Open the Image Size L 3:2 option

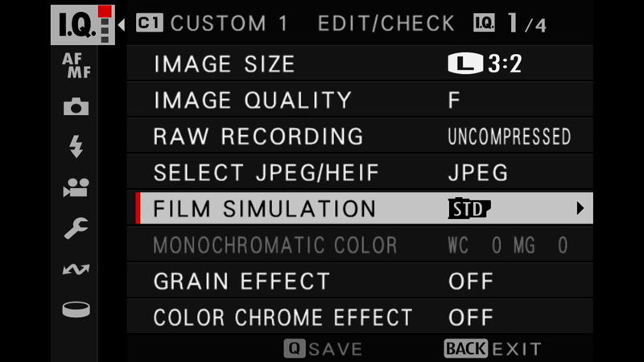485,64
